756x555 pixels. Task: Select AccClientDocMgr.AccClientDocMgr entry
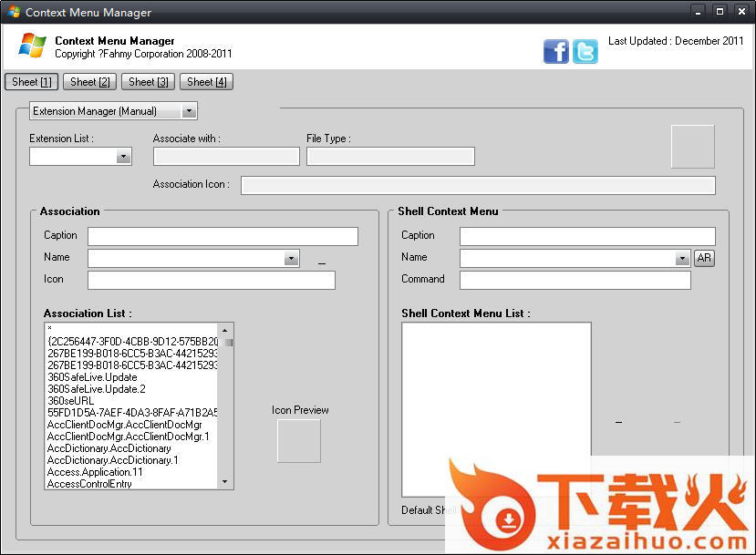pos(131,425)
